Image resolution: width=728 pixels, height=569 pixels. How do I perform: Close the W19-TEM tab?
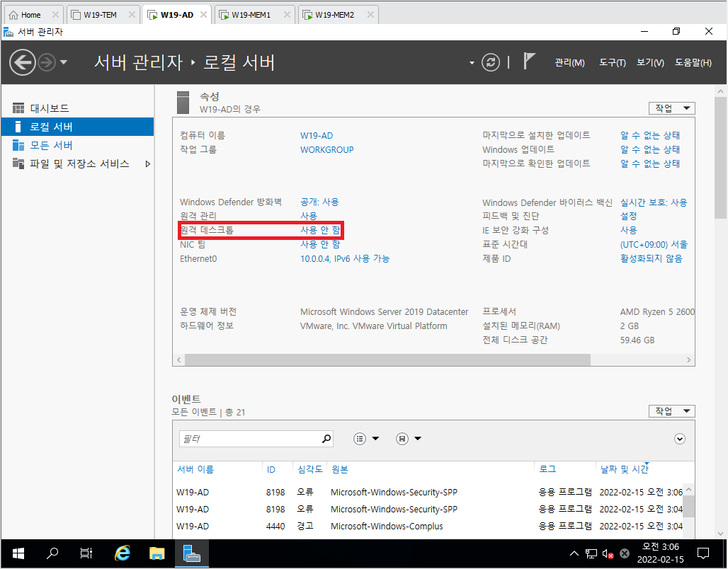pyautogui.click(x=132, y=15)
